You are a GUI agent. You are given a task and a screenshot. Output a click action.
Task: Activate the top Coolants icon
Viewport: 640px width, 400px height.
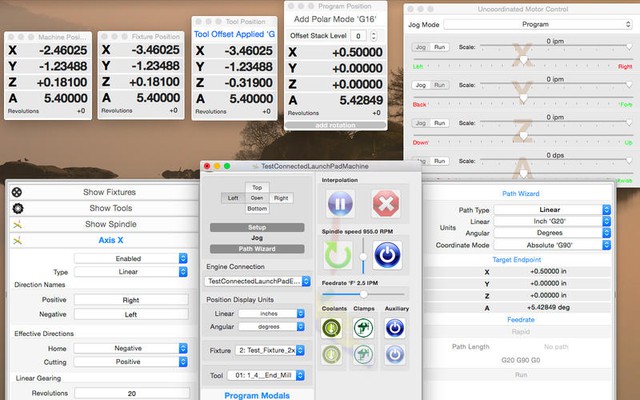coord(332,327)
